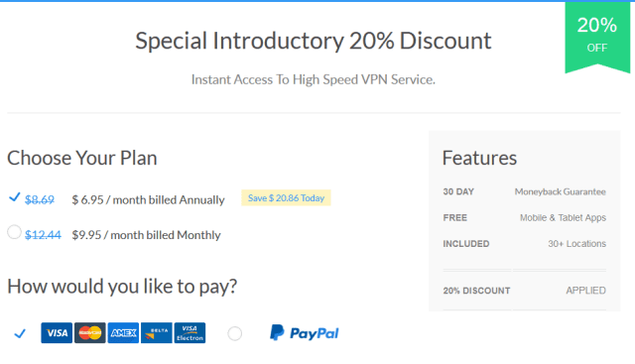The height and width of the screenshot is (364, 635).
Task: Click the $9.95 / month billed Monthly label
Action: [146, 235]
